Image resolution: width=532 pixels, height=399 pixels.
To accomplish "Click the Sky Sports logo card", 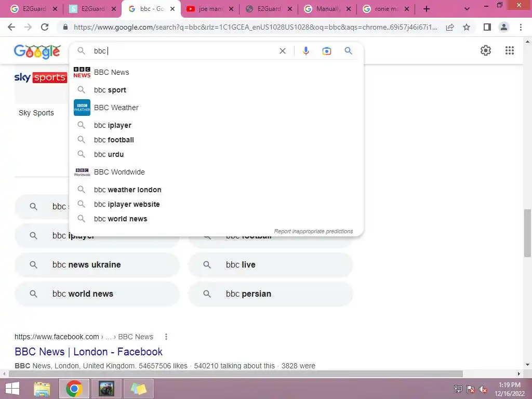I will [x=41, y=78].
